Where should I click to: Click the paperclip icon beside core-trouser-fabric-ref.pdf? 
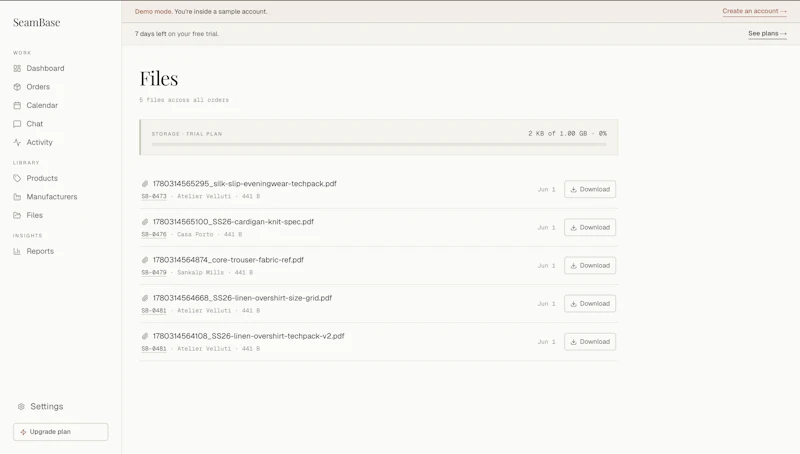coord(145,260)
